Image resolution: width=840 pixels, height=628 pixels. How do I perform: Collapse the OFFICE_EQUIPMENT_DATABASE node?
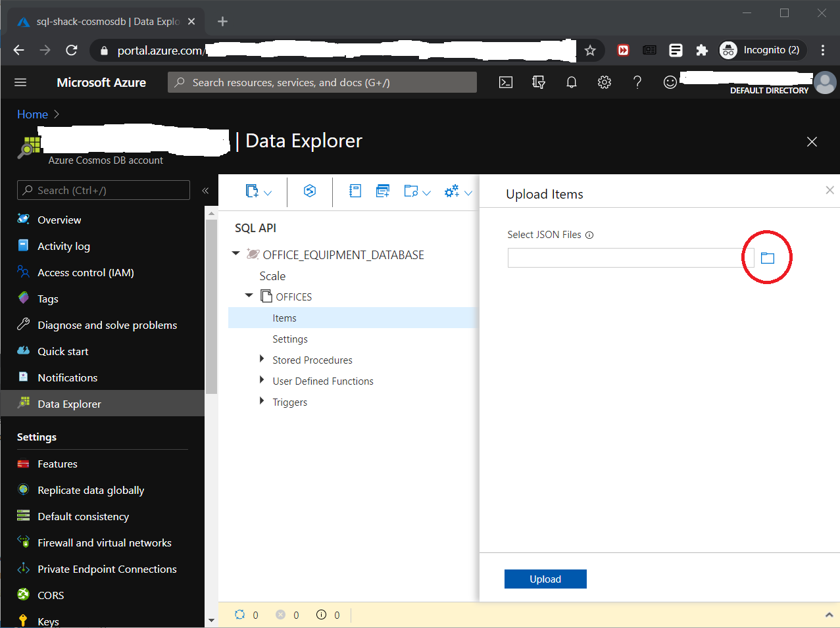[235, 254]
